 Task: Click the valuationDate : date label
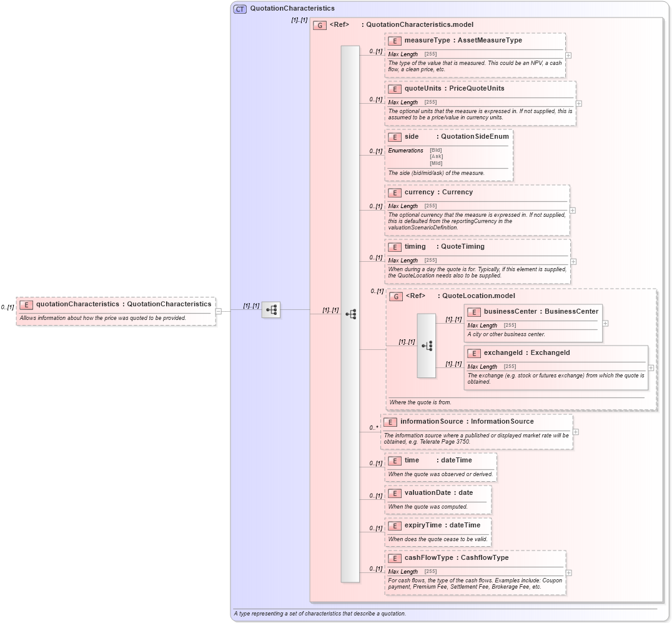(438, 492)
